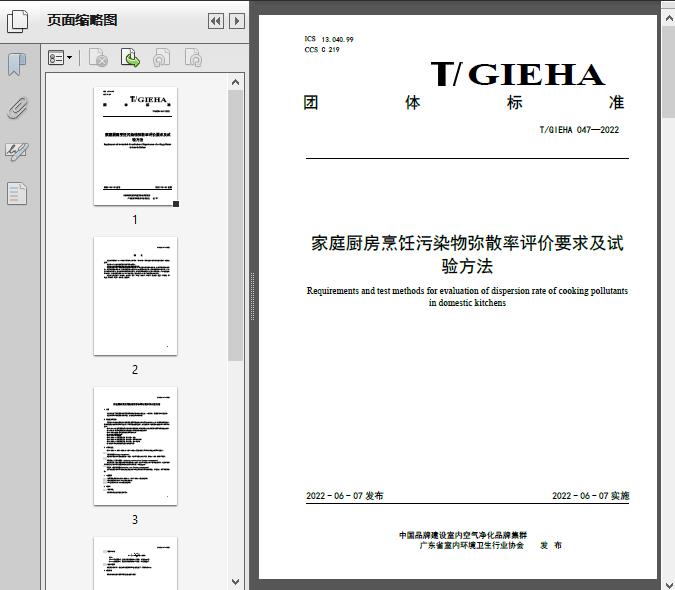Open the signatures panel
675x590 pixels.
(x=17, y=151)
